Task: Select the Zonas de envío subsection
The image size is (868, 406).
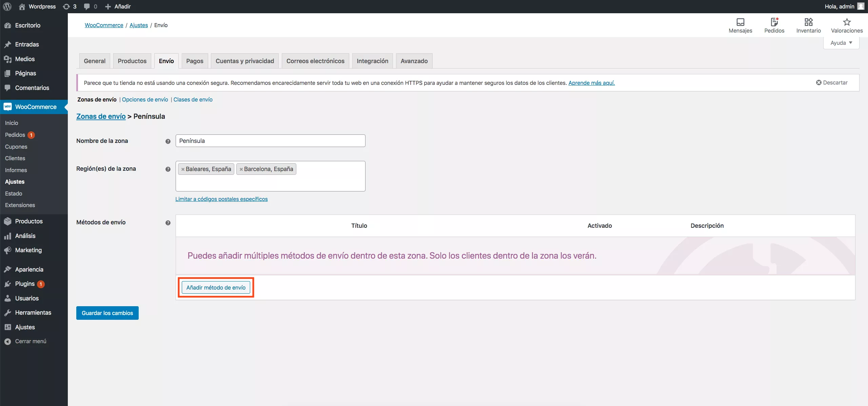Action: [97, 99]
